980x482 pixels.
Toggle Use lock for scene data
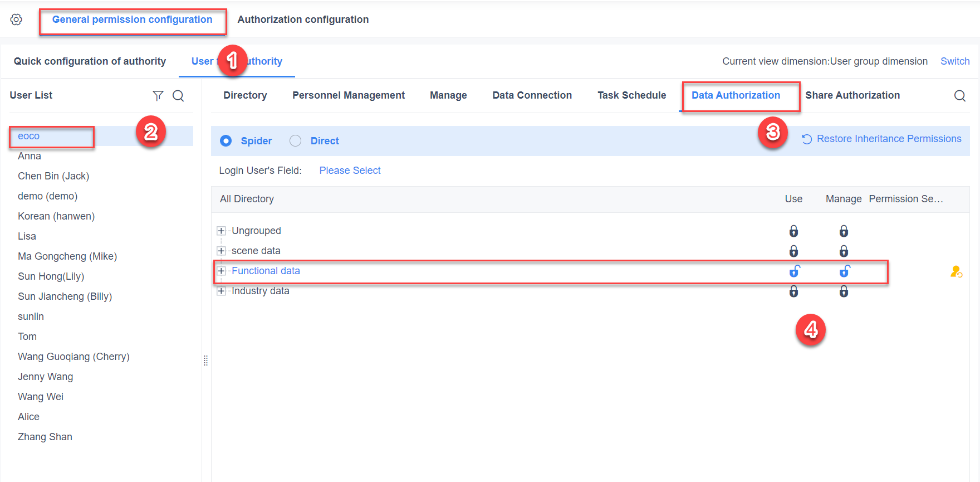pyautogui.click(x=794, y=251)
